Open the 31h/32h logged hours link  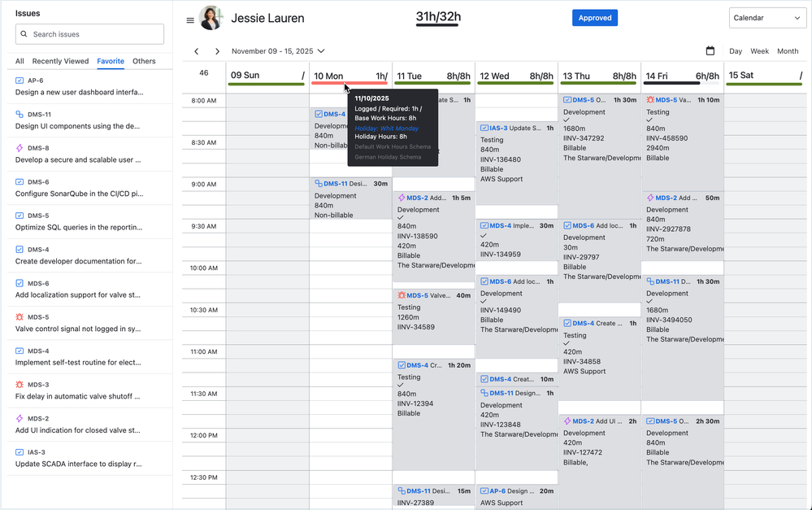point(437,15)
